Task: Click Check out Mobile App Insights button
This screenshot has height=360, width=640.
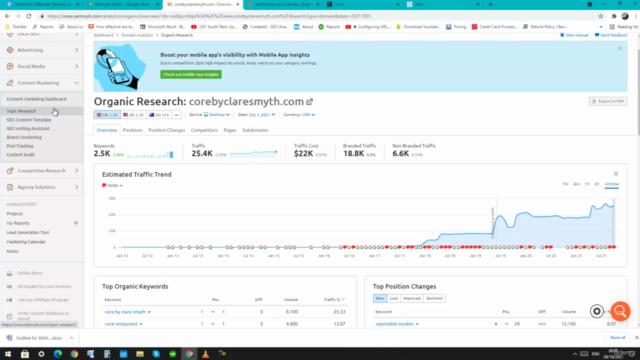Action: [191, 74]
